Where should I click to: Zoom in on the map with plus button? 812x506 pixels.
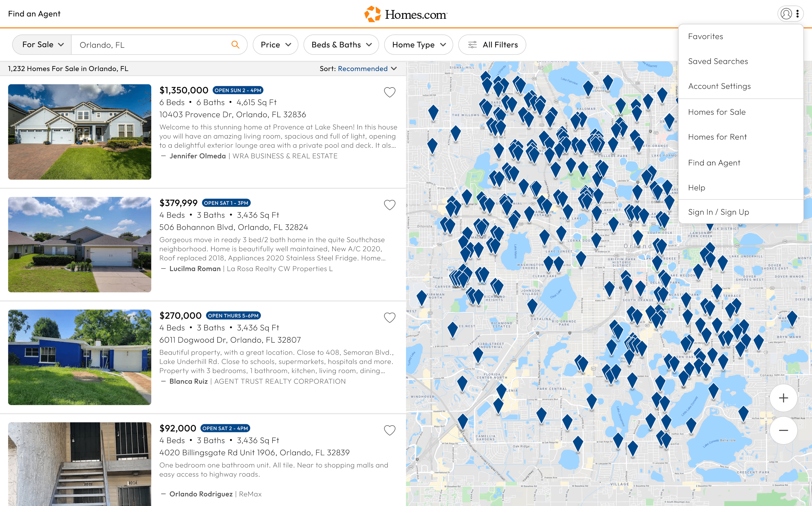[x=784, y=398]
